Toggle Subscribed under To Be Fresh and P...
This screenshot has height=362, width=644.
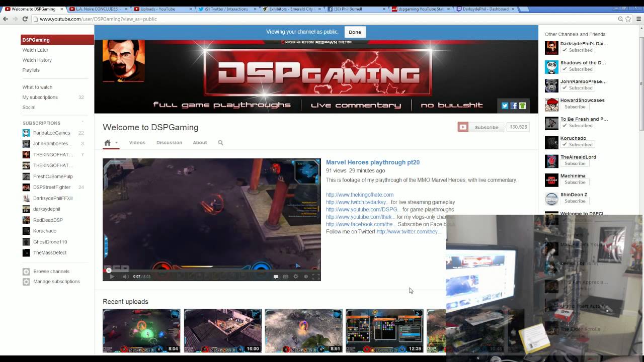point(578,126)
